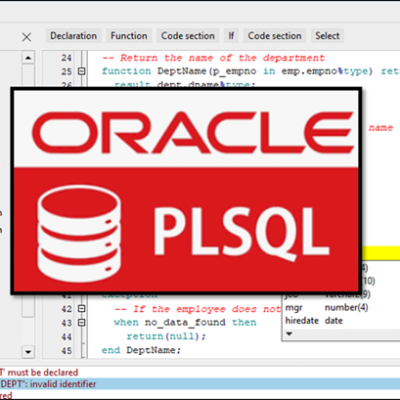Image resolution: width=400 pixels, height=400 pixels.
Task: Collapse the fold marker at line 42
Action: 82,309
